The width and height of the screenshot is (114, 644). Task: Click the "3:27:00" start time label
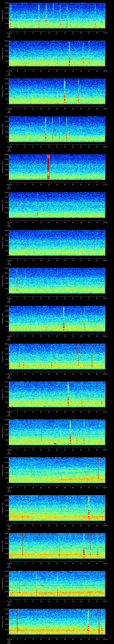point(9,450)
